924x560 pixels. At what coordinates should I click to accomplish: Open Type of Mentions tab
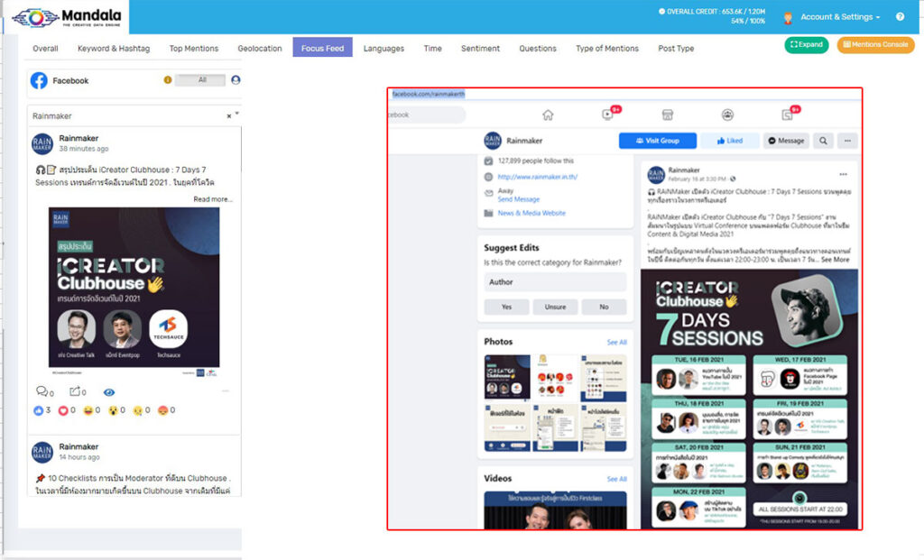point(607,49)
